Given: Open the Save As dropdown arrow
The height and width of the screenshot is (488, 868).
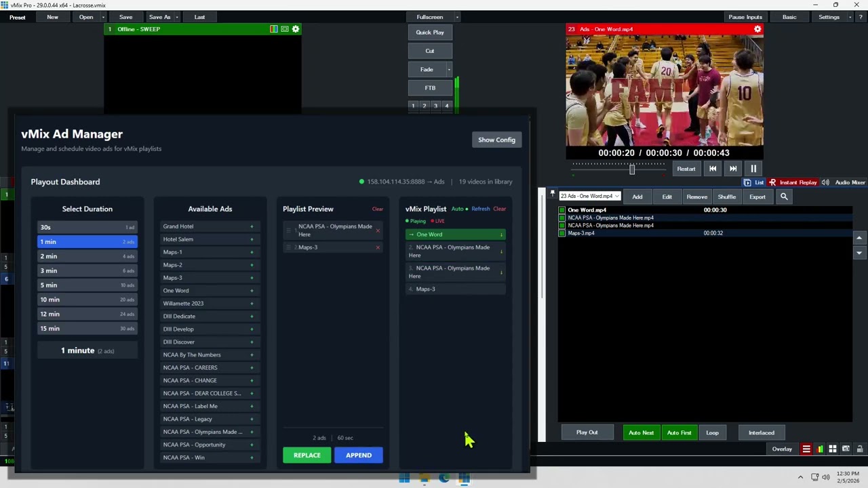Looking at the screenshot, I should [177, 17].
